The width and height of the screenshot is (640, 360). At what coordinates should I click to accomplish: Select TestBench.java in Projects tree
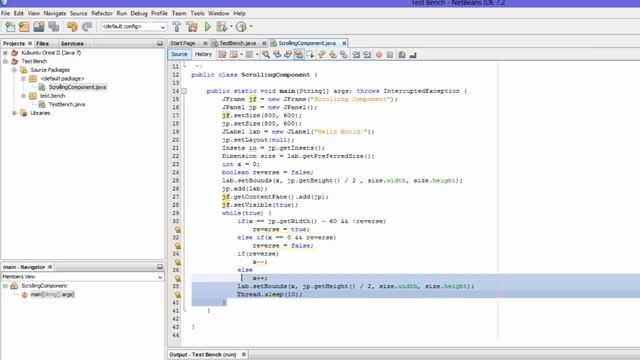[67, 104]
